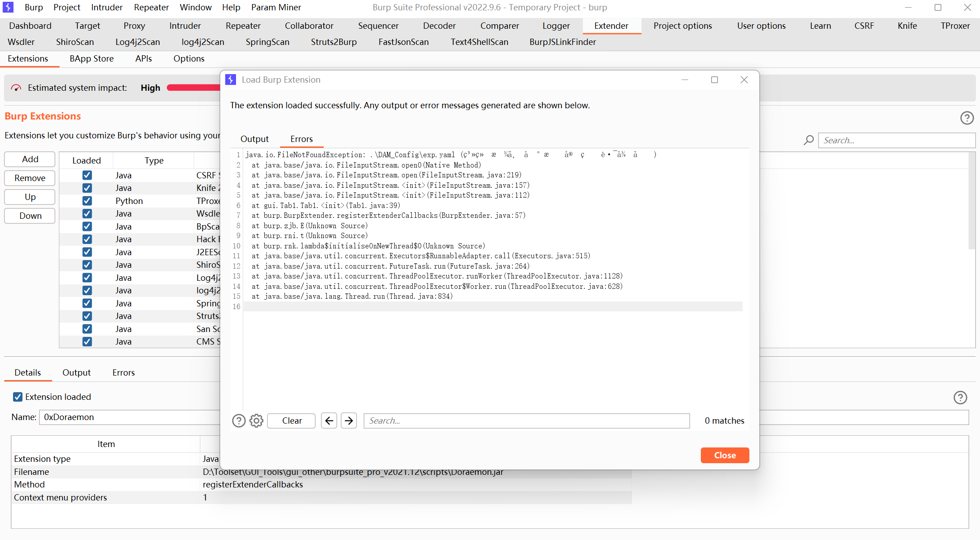Click the magnifier search icon in Burp Extensions panel

808,140
